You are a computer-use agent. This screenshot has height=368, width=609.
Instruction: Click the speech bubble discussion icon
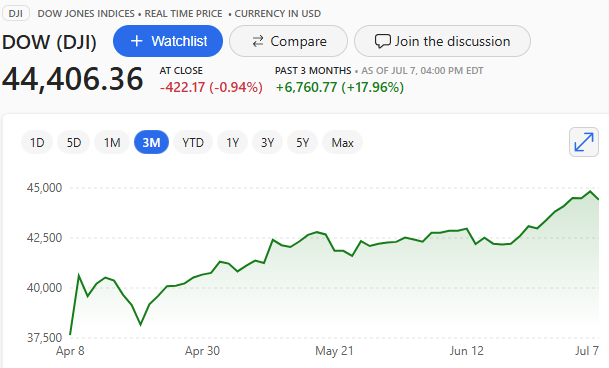[x=383, y=41]
